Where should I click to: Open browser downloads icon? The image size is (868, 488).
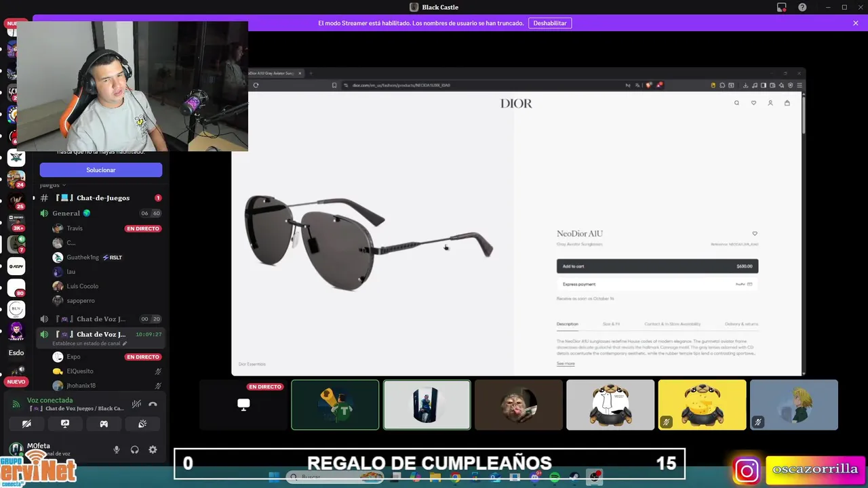click(x=745, y=85)
